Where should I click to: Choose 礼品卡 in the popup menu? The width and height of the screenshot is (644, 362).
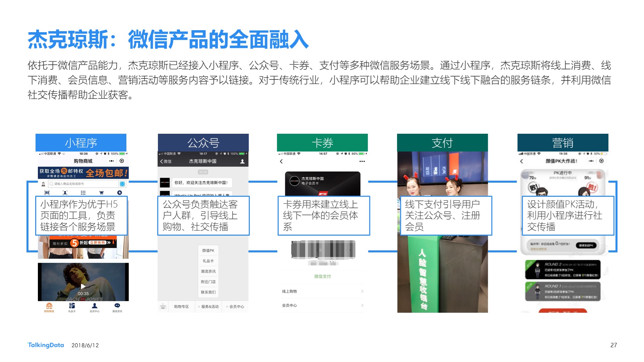tap(208, 261)
